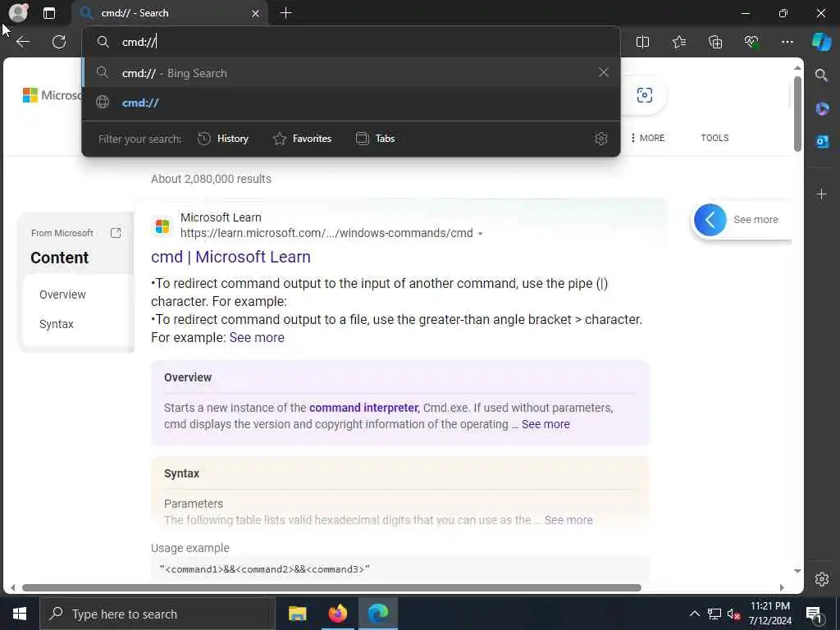Image resolution: width=840 pixels, height=630 pixels.
Task: Open cmd | Microsoft Learn result
Action: tap(231, 257)
